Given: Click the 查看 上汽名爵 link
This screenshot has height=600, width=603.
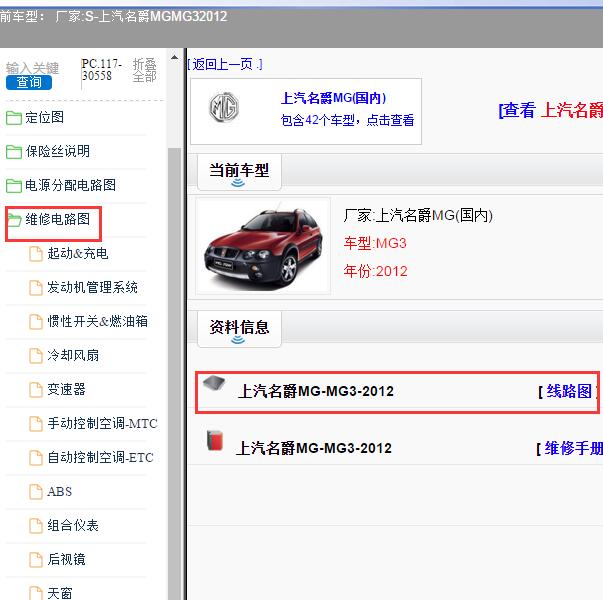Looking at the screenshot, I should [550, 110].
